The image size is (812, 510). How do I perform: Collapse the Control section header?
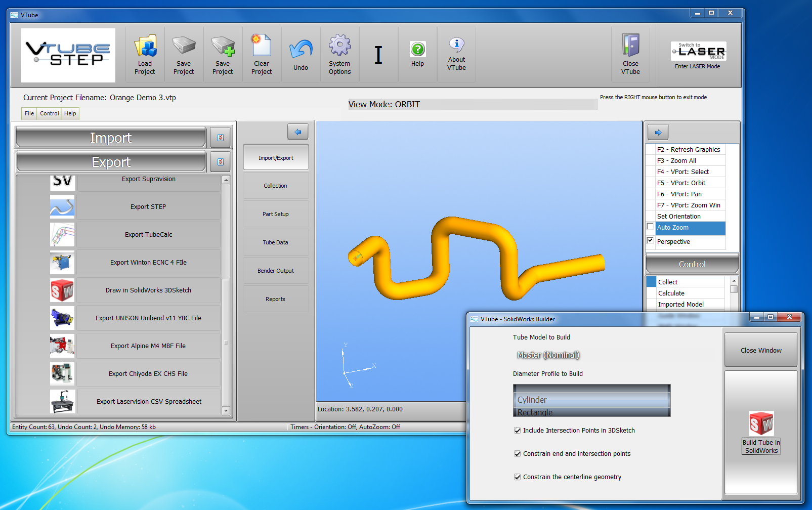692,264
